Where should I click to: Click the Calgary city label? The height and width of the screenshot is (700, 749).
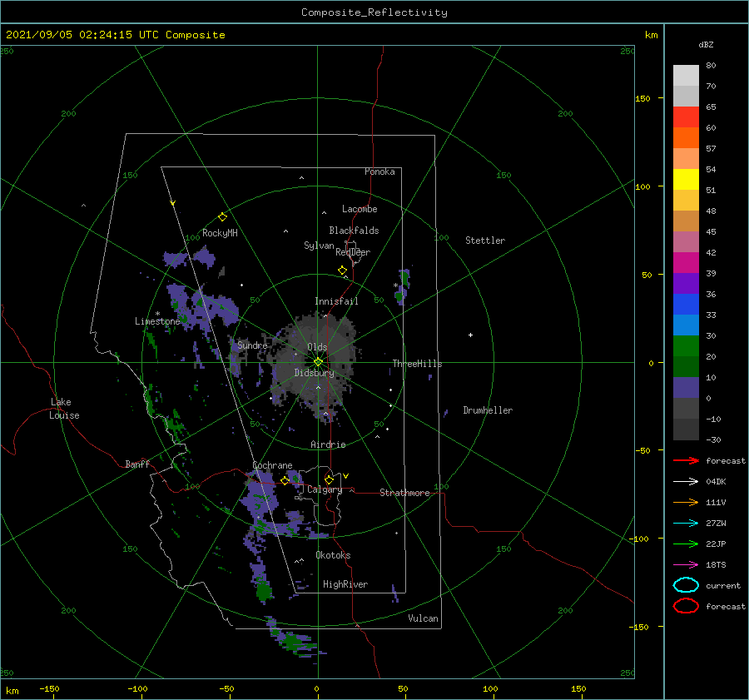[325, 489]
